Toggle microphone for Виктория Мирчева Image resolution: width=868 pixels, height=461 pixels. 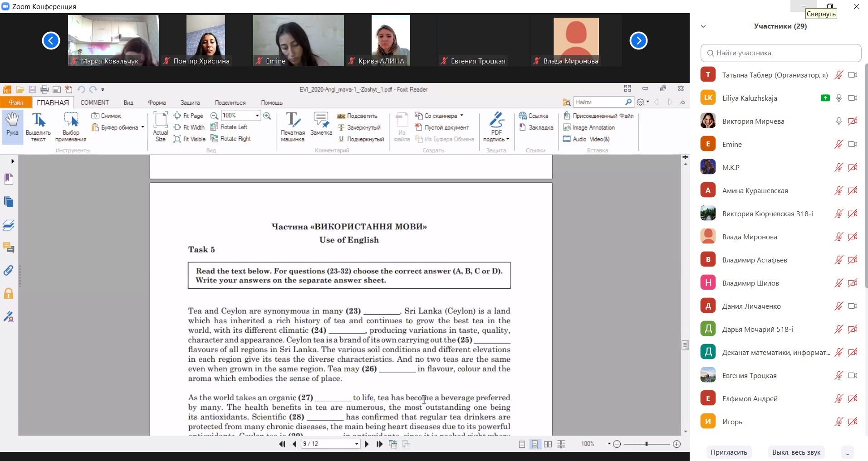coord(839,121)
